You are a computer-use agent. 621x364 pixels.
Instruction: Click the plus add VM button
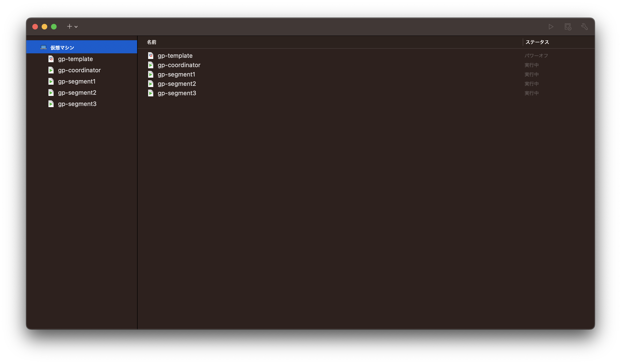click(x=69, y=26)
